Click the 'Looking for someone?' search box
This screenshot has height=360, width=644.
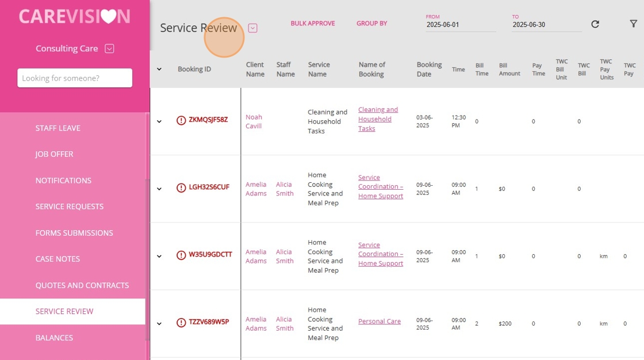point(75,78)
